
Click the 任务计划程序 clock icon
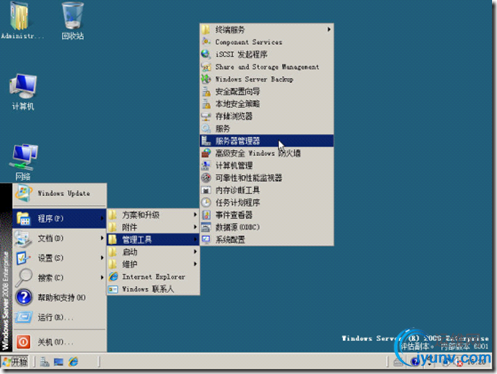coord(206,202)
